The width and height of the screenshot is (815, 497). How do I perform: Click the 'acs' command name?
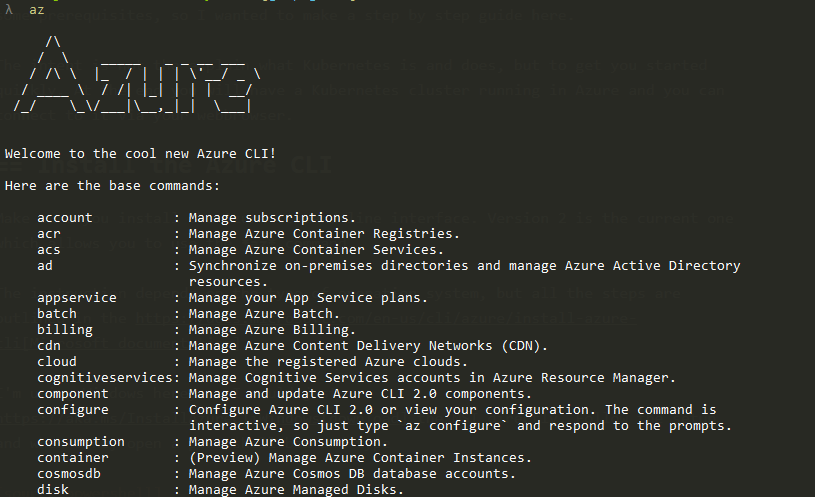(49, 249)
